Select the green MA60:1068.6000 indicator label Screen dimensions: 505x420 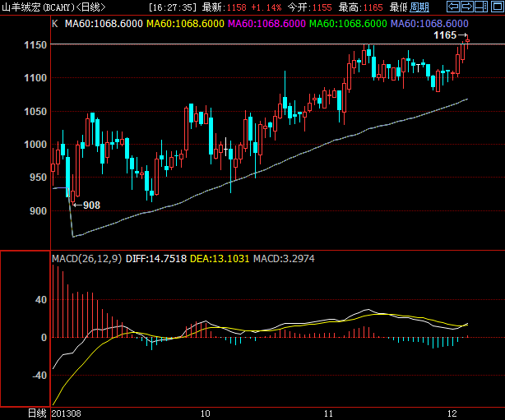[x=348, y=24]
